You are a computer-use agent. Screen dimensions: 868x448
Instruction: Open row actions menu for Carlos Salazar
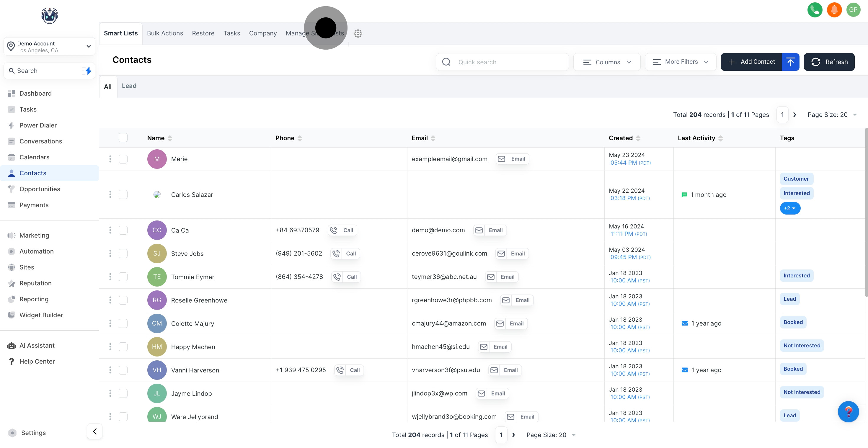tap(110, 194)
